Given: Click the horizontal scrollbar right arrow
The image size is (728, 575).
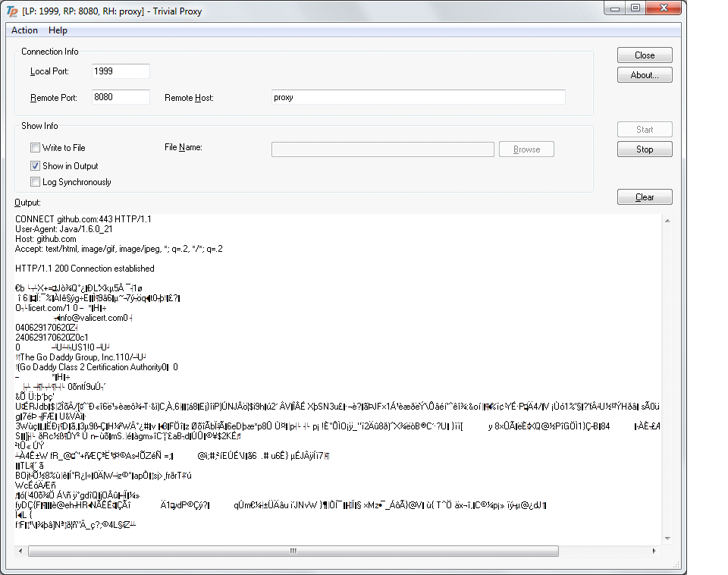Looking at the screenshot, I should click(654, 551).
